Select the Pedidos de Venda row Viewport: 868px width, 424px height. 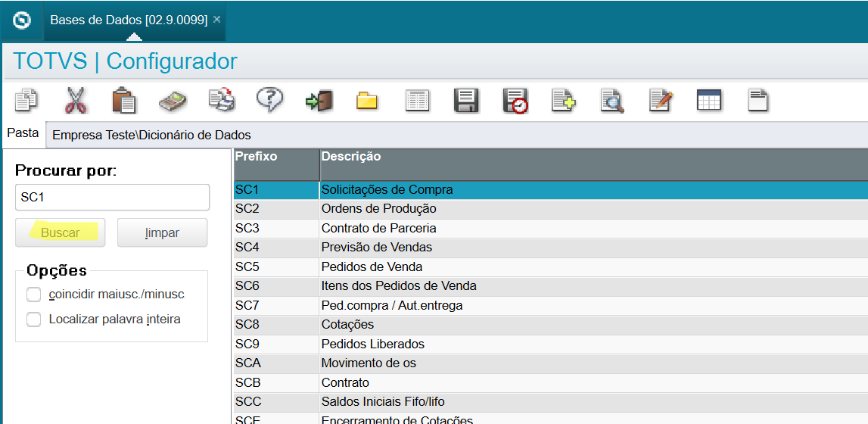(x=551, y=267)
